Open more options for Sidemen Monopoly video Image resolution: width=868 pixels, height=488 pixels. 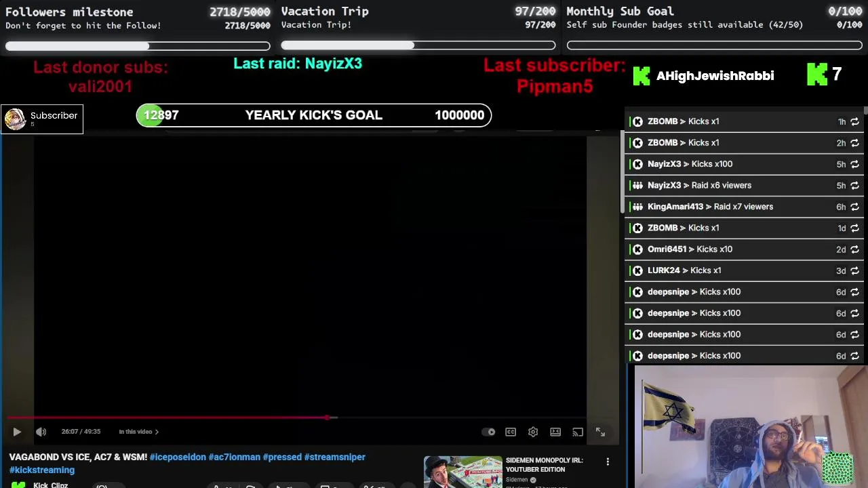tap(608, 462)
